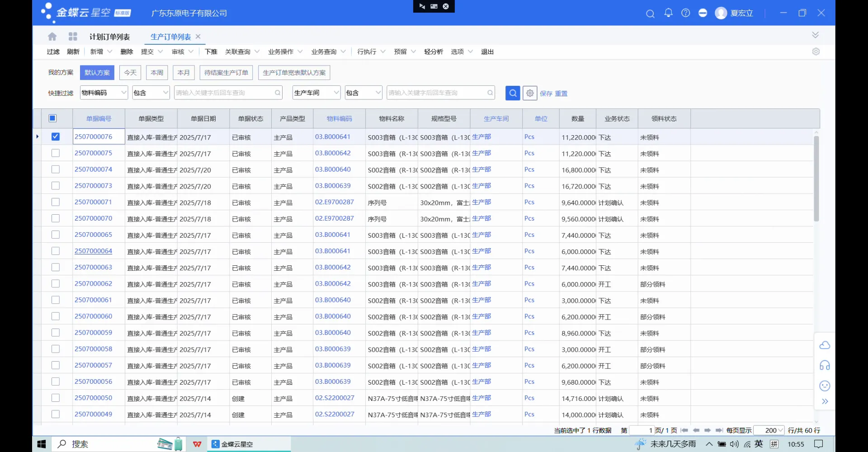Click the help question mark icon
Image resolution: width=868 pixels, height=452 pixels.
[x=685, y=13]
